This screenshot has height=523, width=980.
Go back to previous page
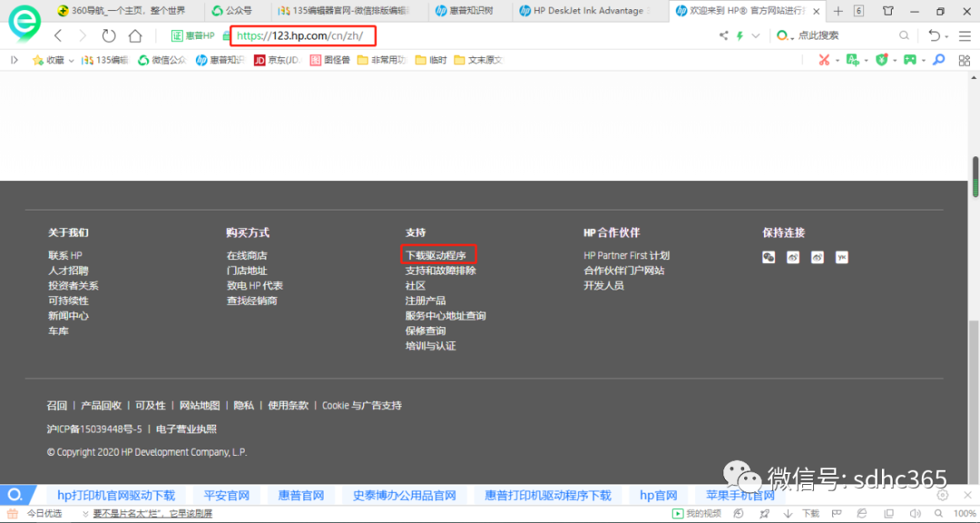58,35
